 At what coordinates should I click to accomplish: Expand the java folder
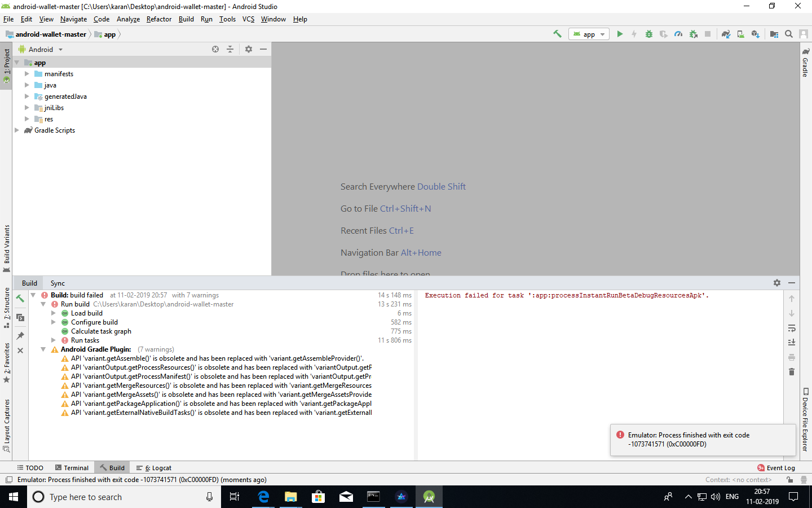pos(27,85)
